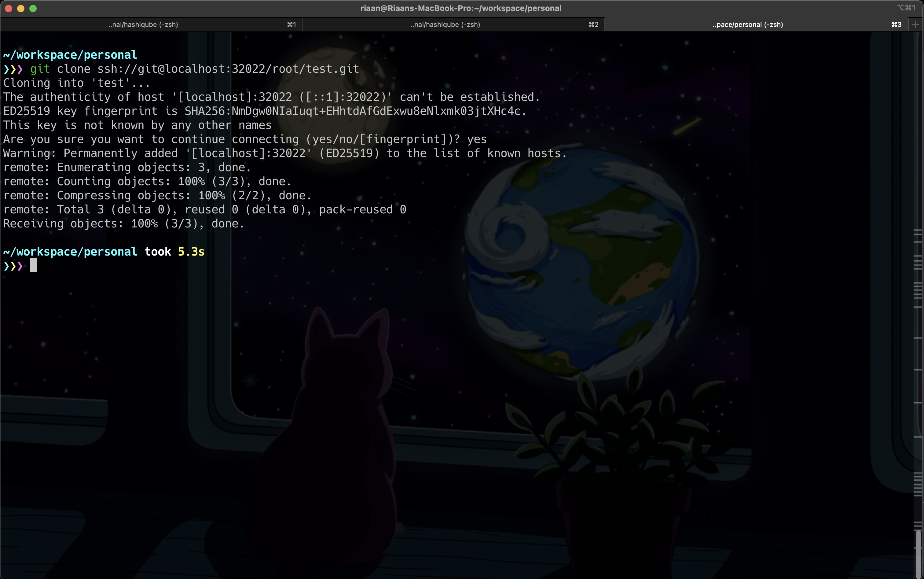Click 'remote: Compressing objects' line
Screen dimensions: 924x579
tap(157, 196)
